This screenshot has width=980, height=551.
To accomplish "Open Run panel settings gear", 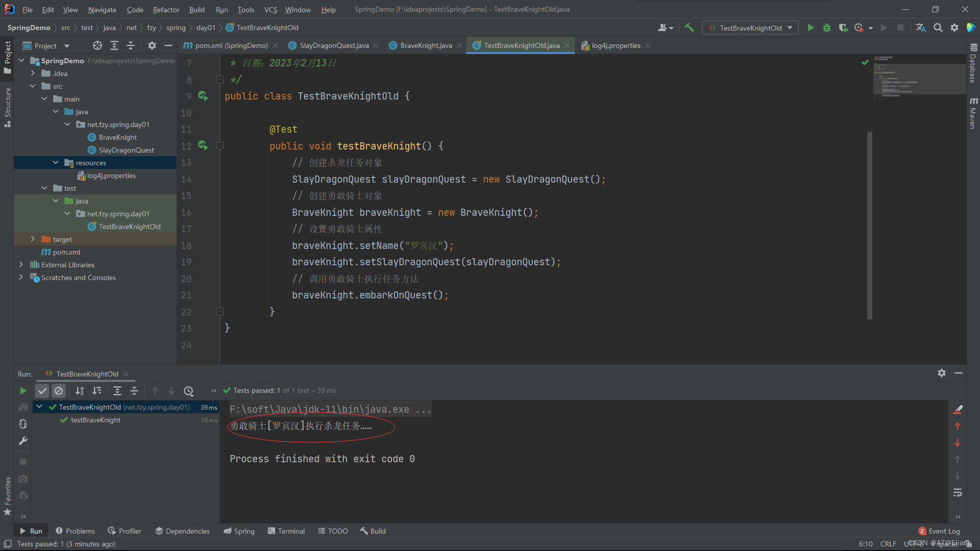I will (942, 373).
